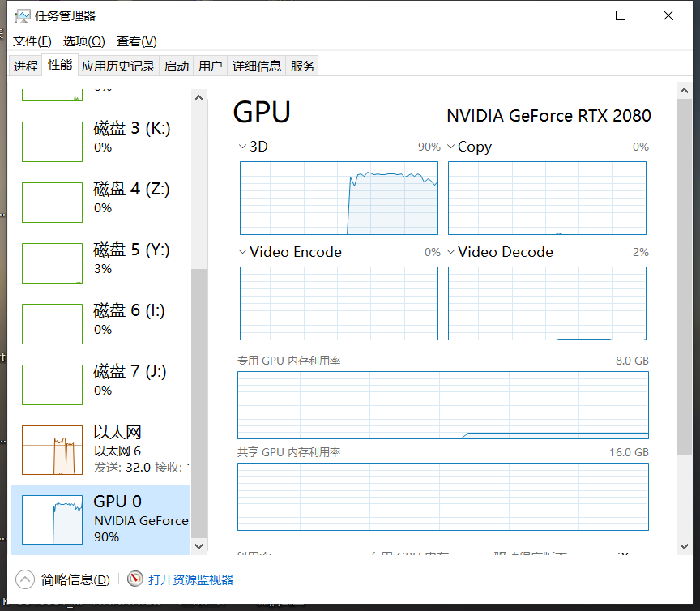Click 打开资源监视器 link
700x611 pixels.
tap(190, 579)
